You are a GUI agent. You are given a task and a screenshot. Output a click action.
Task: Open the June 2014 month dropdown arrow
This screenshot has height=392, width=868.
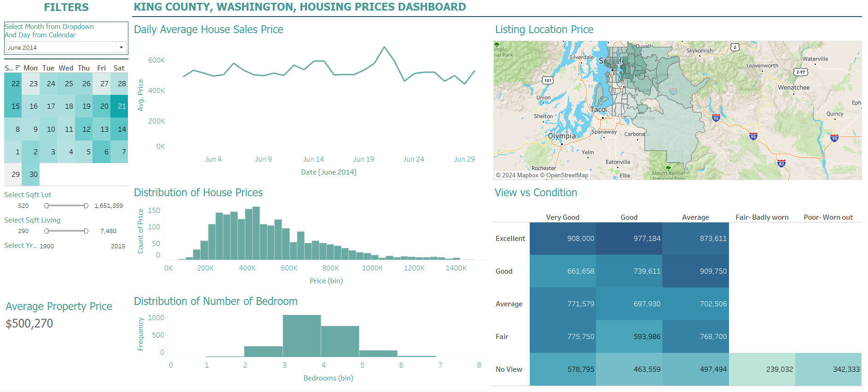point(121,47)
